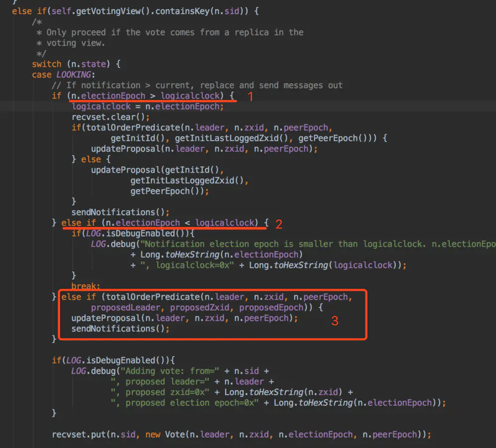Click the "recvset.clear();" statement

point(111,117)
